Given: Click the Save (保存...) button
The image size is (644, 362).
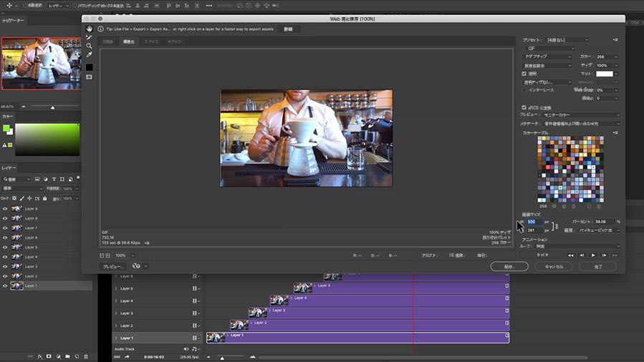Looking at the screenshot, I should click(x=509, y=266).
